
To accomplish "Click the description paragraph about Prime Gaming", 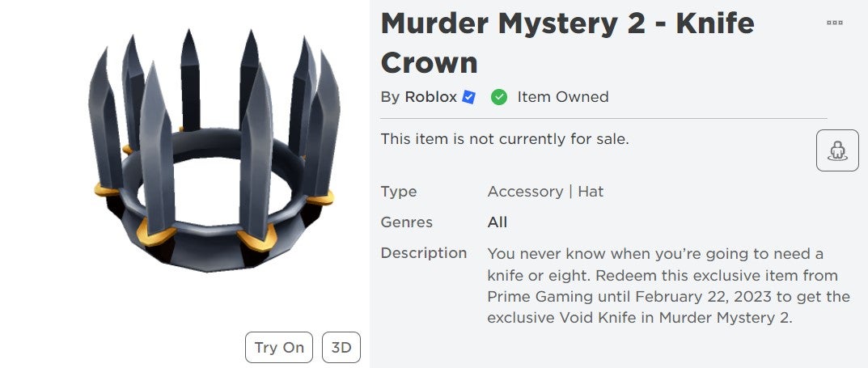I will (x=668, y=286).
